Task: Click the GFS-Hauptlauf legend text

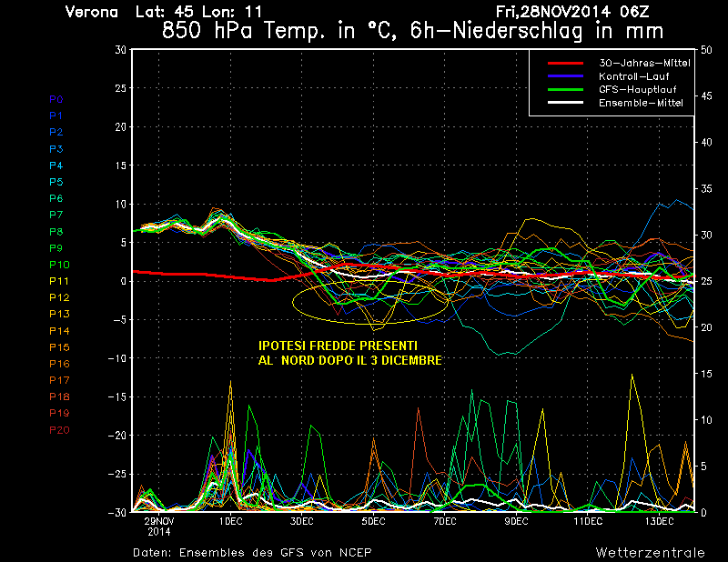Action: click(638, 89)
